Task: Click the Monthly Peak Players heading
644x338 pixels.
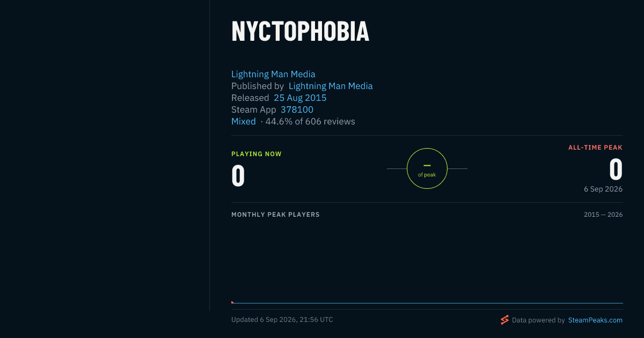Action: (275, 215)
